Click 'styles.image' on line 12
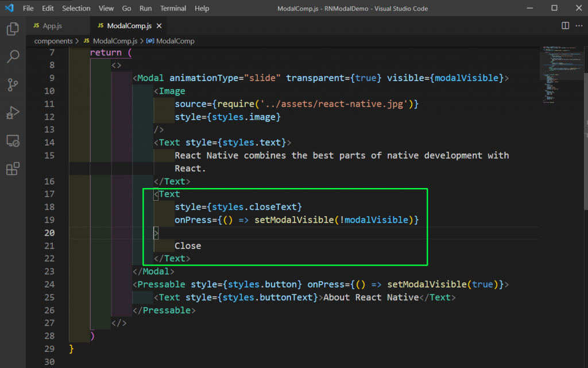This screenshot has height=368, width=588. click(x=243, y=117)
